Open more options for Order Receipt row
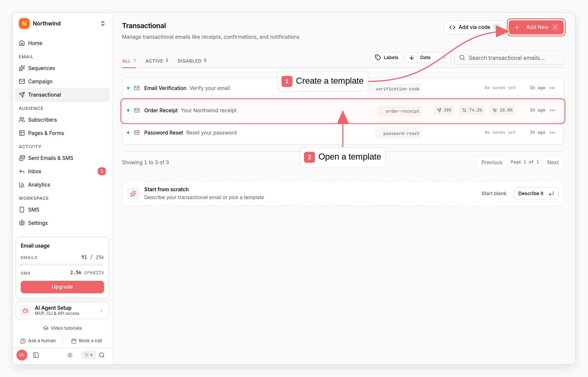The height and width of the screenshot is (377, 588). point(552,110)
